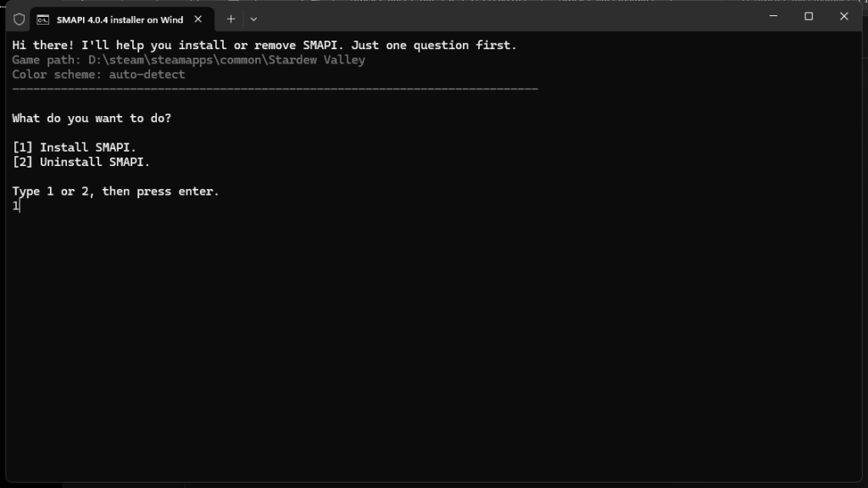Image resolution: width=868 pixels, height=488 pixels.
Task: Click the Game path line
Action: (x=188, y=60)
